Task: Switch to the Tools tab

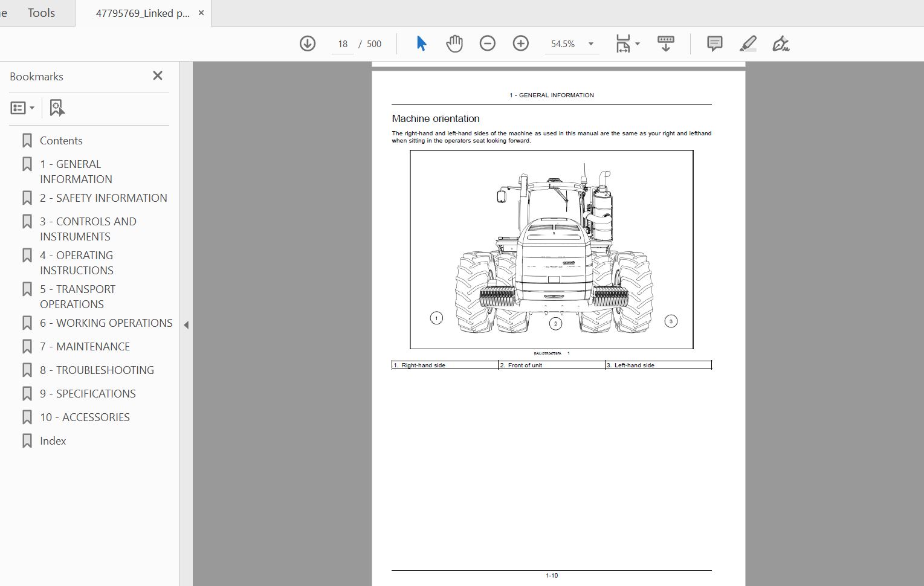Action: point(41,13)
